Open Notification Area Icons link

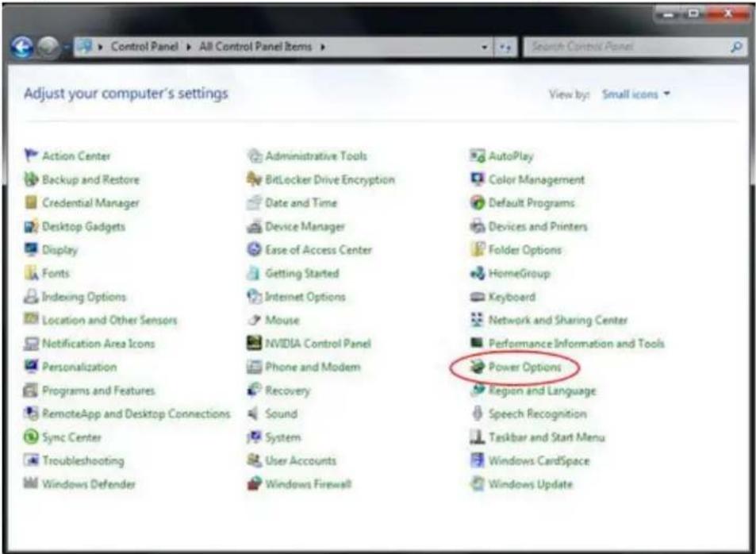[98, 343]
